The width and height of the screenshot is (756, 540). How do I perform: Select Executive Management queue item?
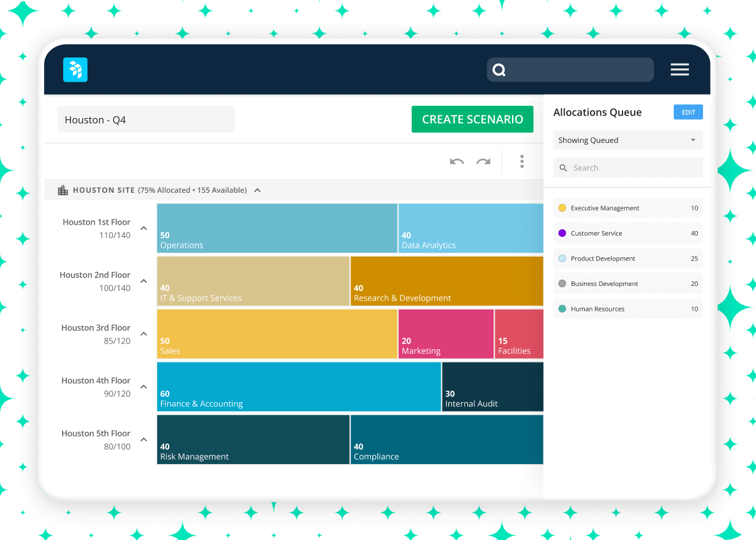[628, 208]
